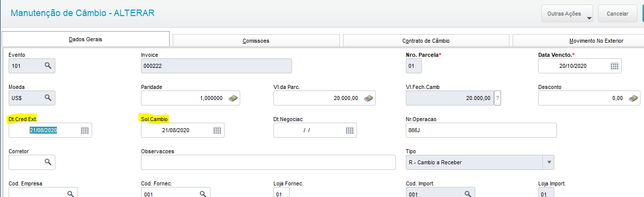Screen dimensions: 644x197
Task: Open the Cod. Import. search magnifier
Action: (468, 193)
